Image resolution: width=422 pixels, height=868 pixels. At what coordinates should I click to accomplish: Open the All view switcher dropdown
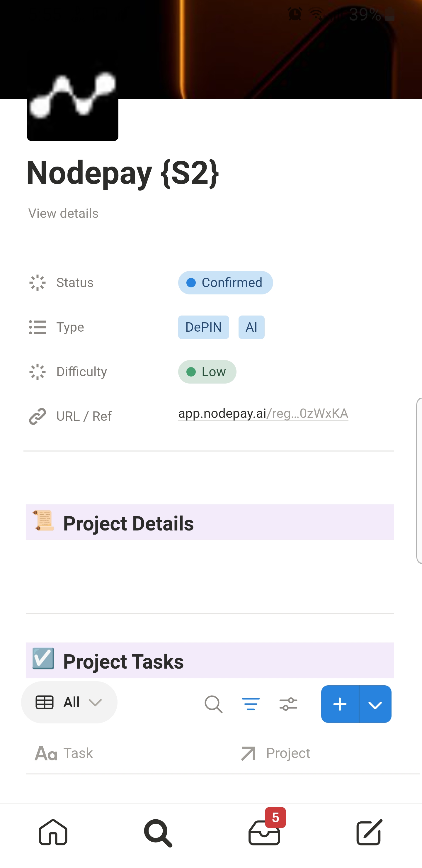69,703
